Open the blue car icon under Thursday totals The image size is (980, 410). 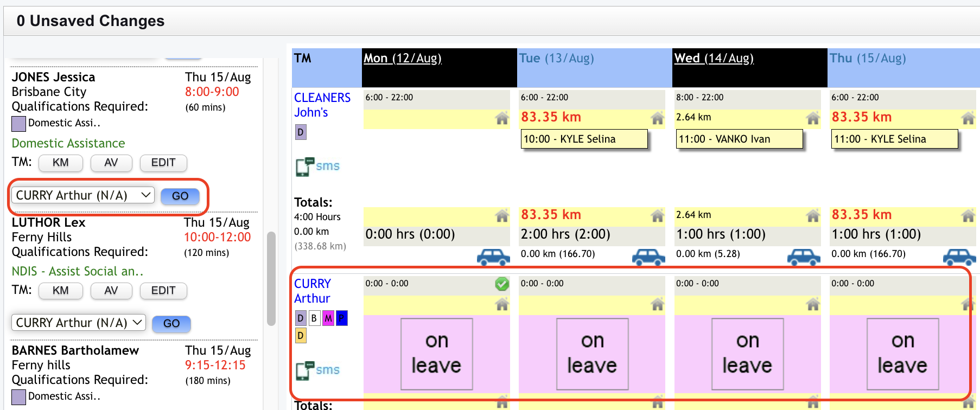click(959, 257)
